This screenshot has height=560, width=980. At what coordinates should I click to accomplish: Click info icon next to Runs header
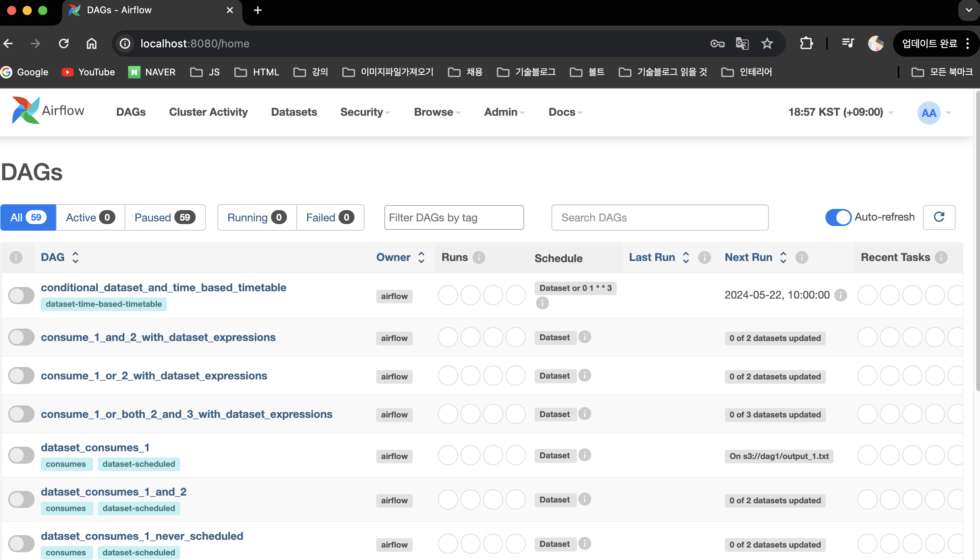pos(479,257)
